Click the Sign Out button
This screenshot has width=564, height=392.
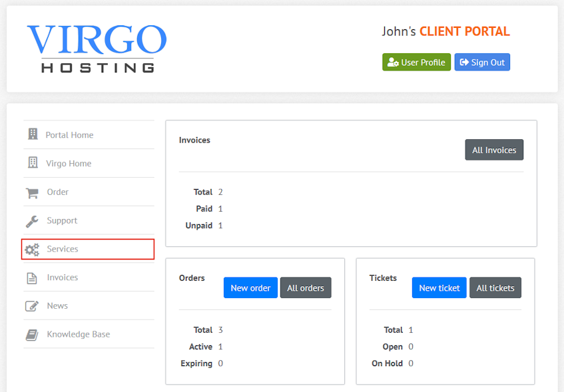(x=482, y=62)
